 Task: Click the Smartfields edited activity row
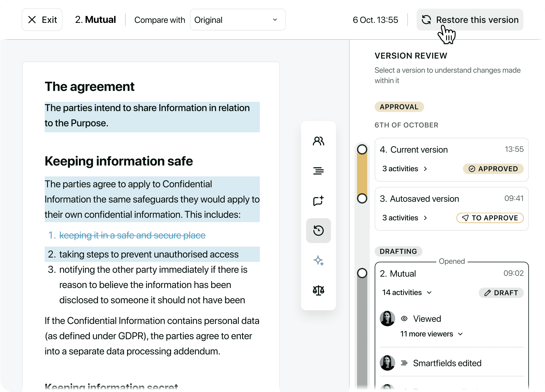click(447, 363)
